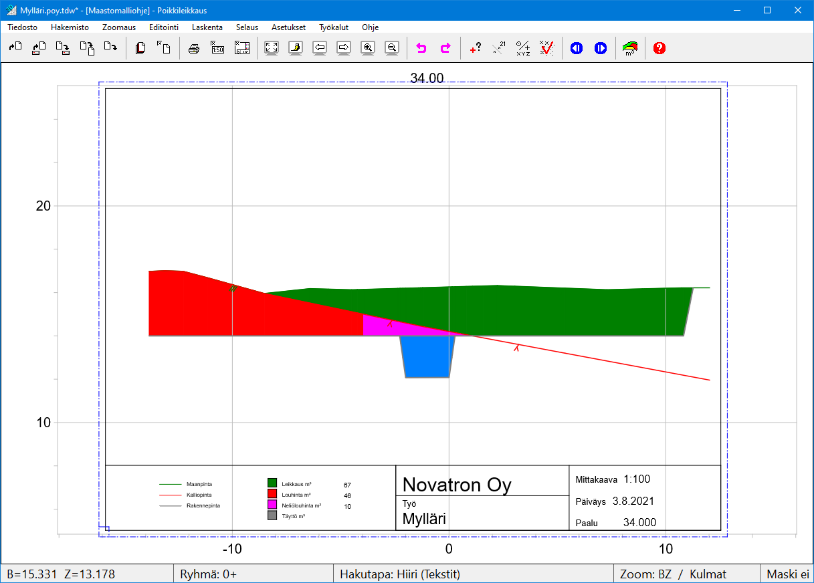Click the green Leikkaus legend swatch
This screenshot has height=583, width=814.
click(272, 484)
